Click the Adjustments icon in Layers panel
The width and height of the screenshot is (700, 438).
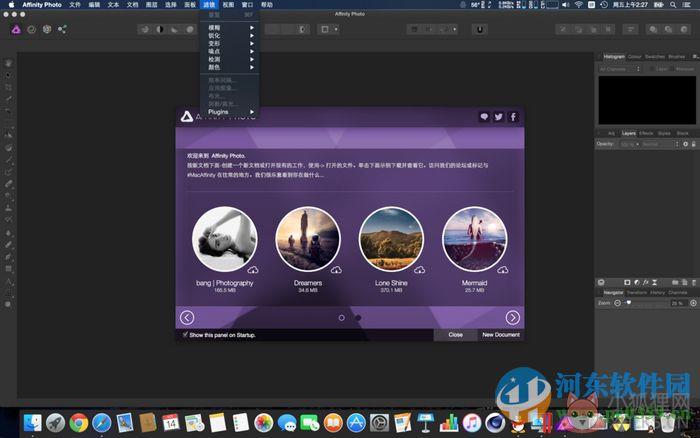637,282
